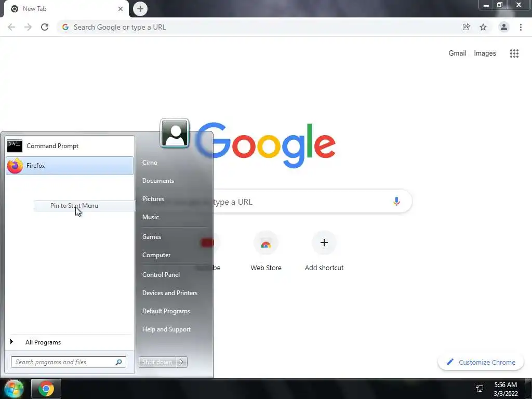Open Chrome three-dot menu
Viewport: 532px width, 399px height.
tap(521, 27)
